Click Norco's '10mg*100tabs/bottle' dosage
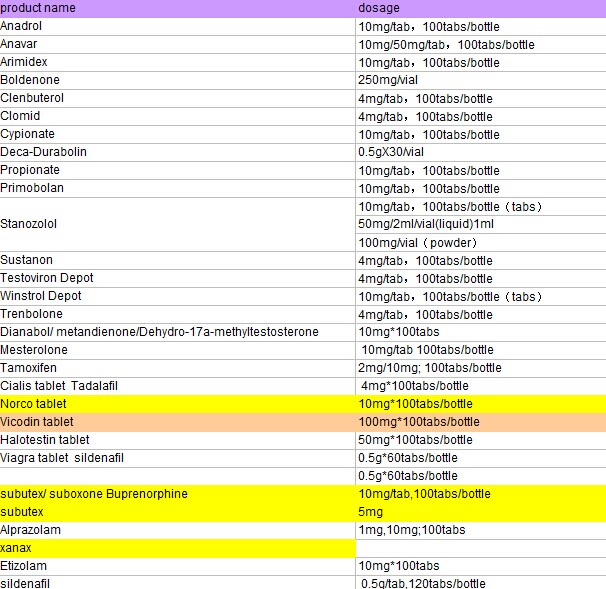 pos(481,404)
